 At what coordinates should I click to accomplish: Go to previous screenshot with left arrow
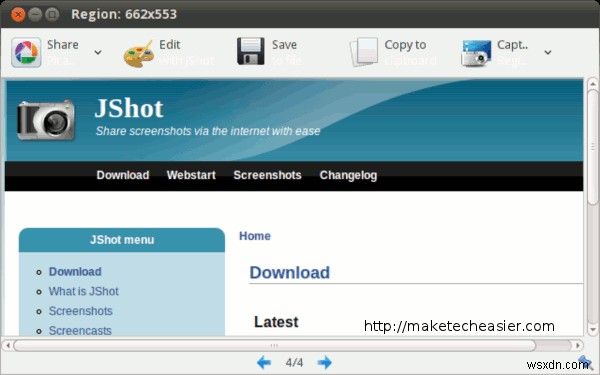tap(264, 362)
